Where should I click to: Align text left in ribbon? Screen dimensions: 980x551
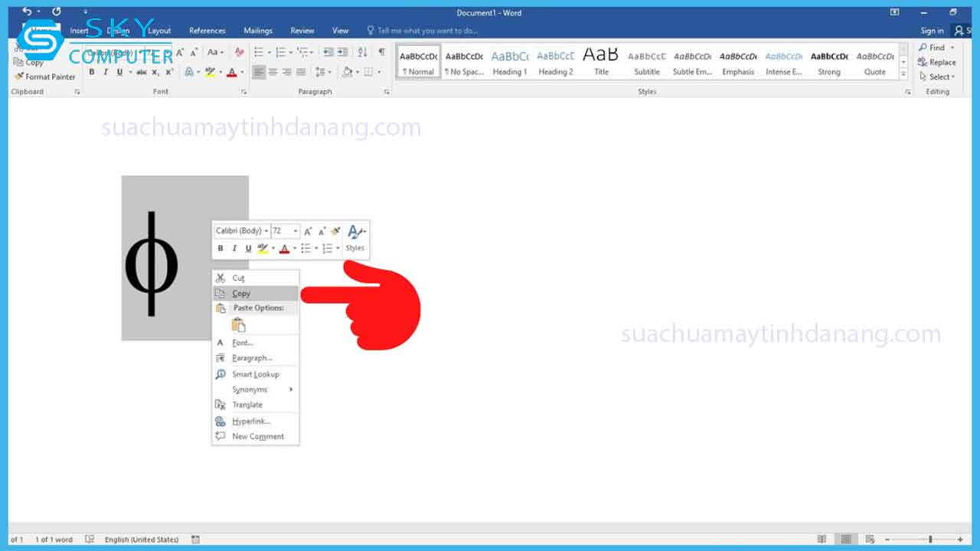pos(259,72)
